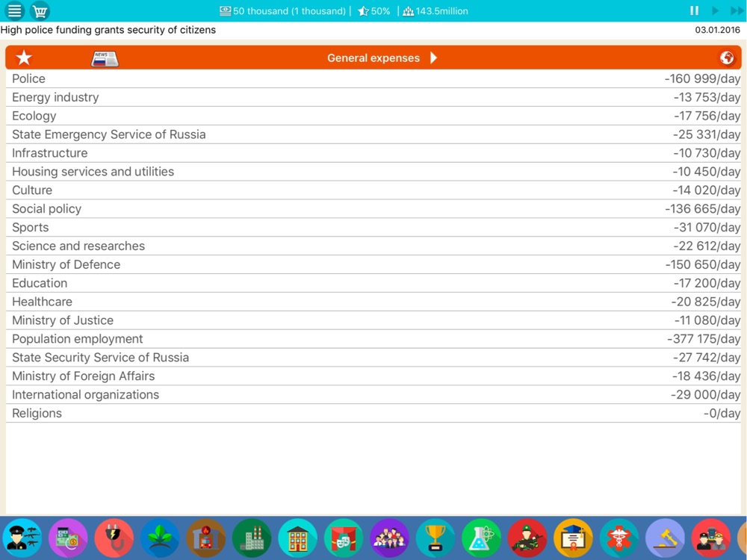Select the Ecology expense row
The image size is (747, 560).
[373, 116]
